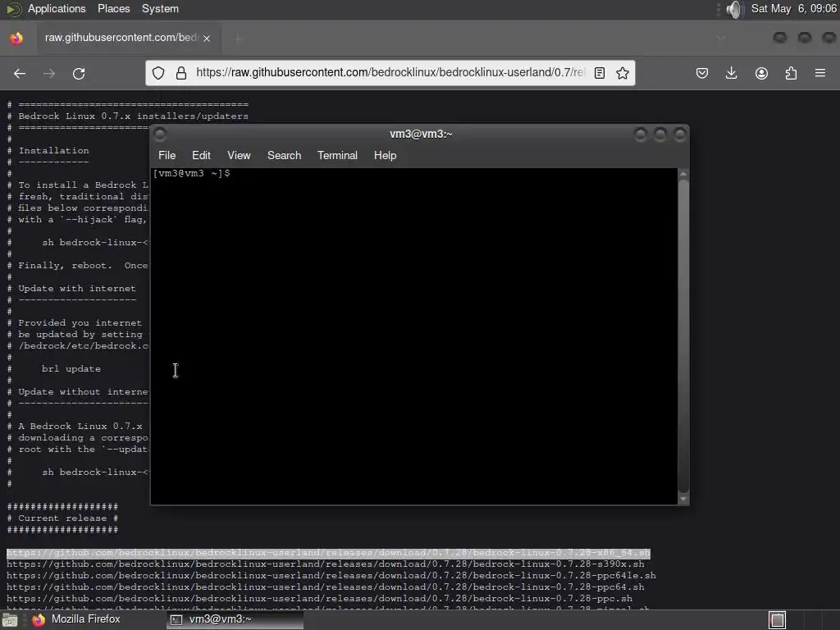The image size is (840, 630).
Task: Open the Terminal menu in terminal
Action: tap(337, 155)
